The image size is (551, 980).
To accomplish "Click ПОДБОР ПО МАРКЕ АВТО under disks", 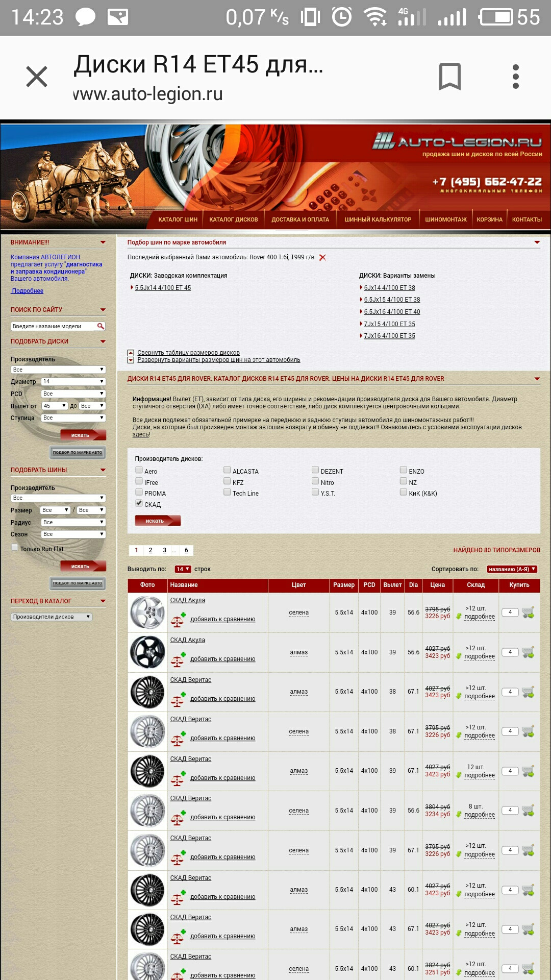I will click(78, 452).
